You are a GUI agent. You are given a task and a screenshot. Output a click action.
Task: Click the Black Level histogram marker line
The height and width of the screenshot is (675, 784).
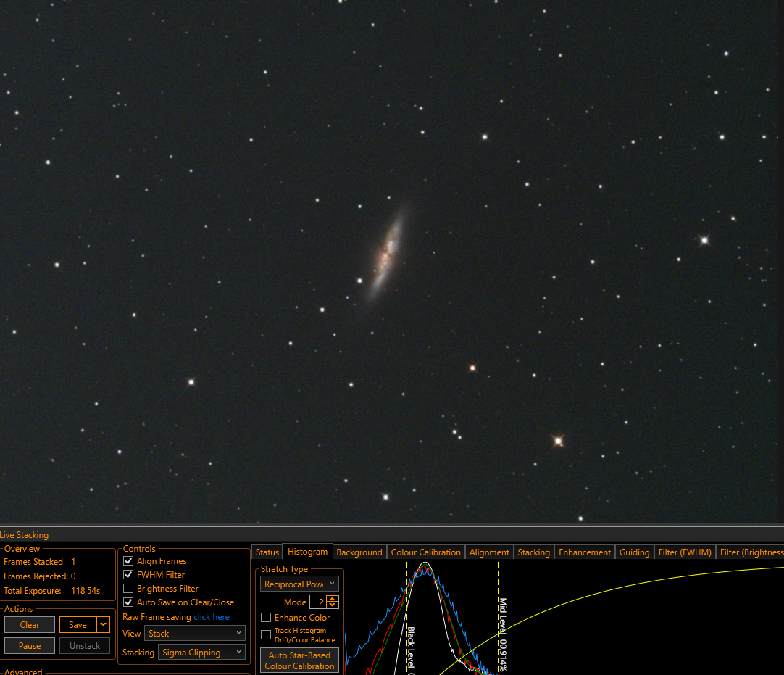(406, 618)
